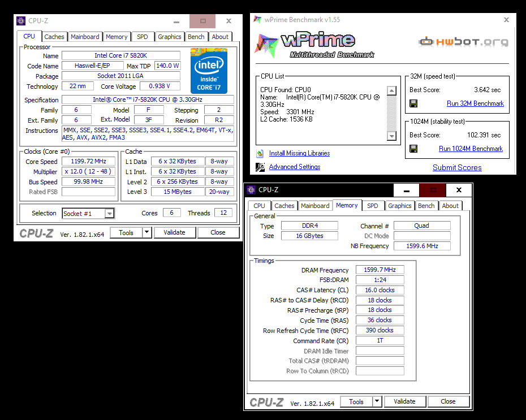Viewport: 526px width, 420px height.
Task: Click the CPU List scroll up arrow
Action: point(391,90)
